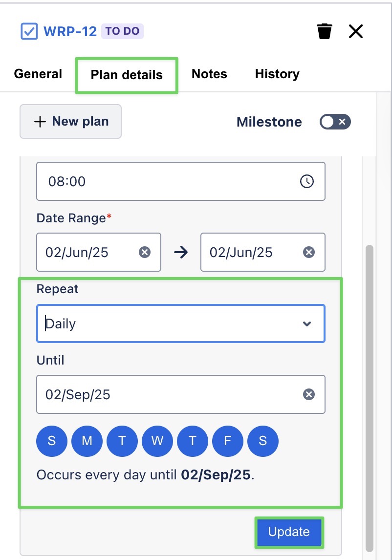Image resolution: width=392 pixels, height=560 pixels.
Task: Switch to the General tab
Action: point(38,74)
